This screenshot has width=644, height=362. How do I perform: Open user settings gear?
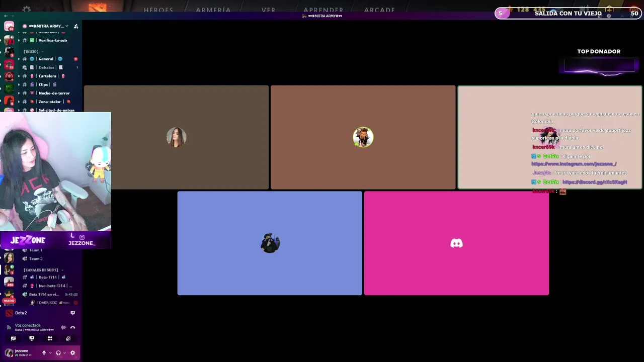72,353
